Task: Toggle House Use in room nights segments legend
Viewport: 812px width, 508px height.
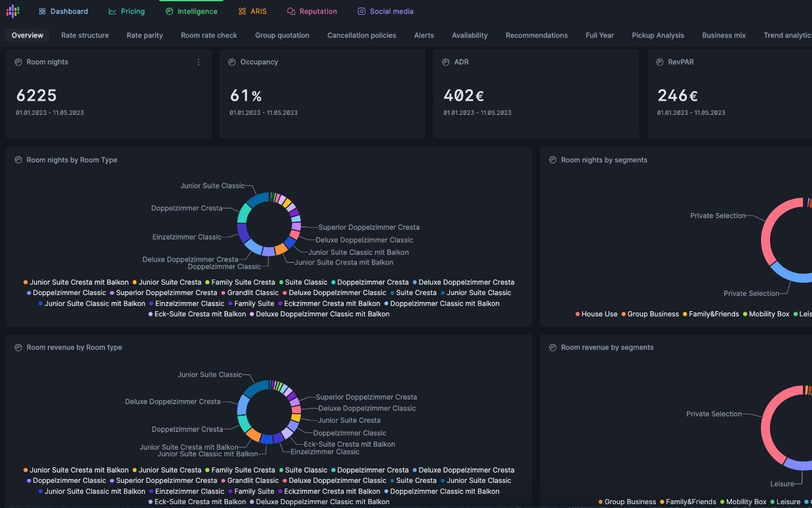Action: click(596, 314)
